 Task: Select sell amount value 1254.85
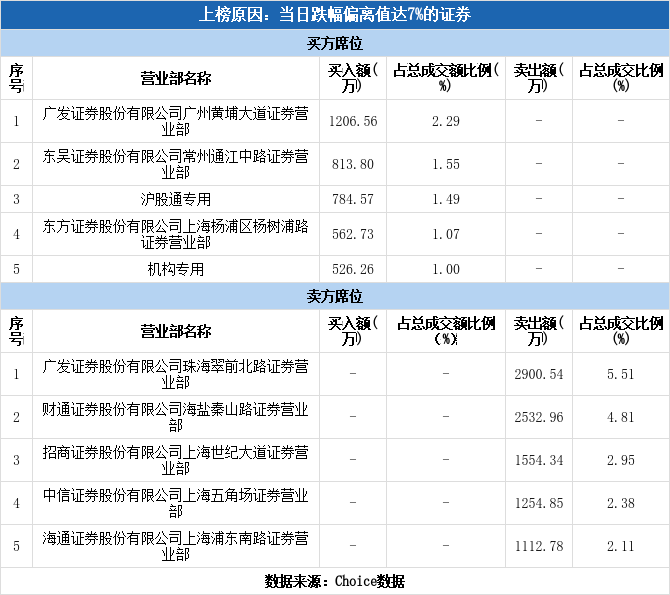point(539,503)
